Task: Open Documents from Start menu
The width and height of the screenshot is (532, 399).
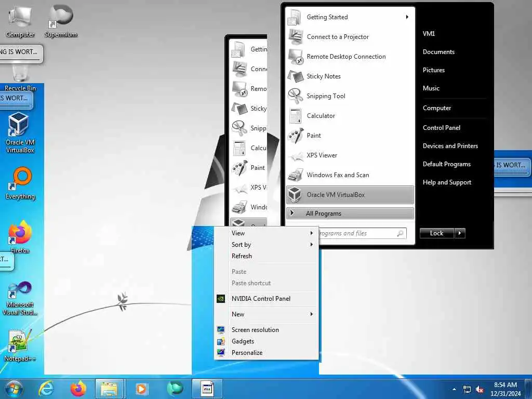Action: 438,51
